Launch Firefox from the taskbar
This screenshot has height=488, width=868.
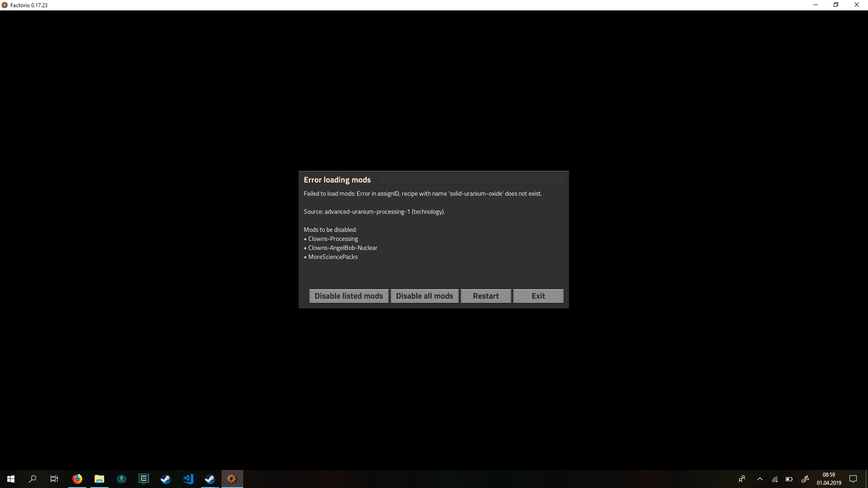pos(77,479)
